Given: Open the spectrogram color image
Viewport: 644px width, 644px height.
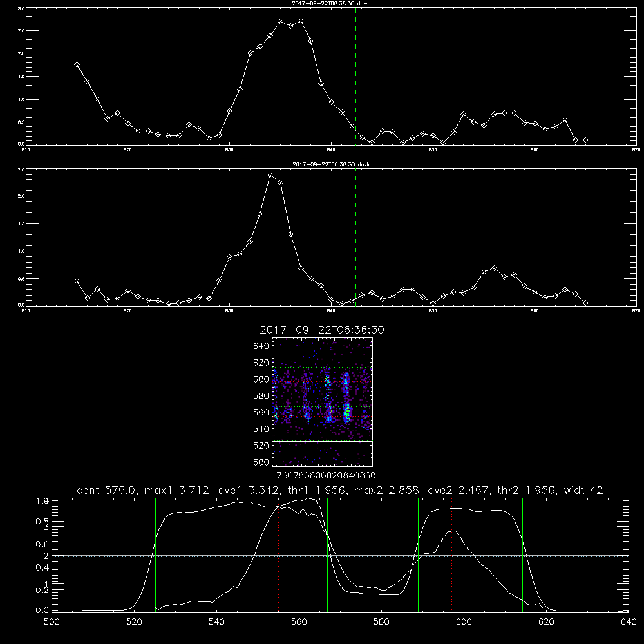Looking at the screenshot, I should pyautogui.click(x=323, y=402).
